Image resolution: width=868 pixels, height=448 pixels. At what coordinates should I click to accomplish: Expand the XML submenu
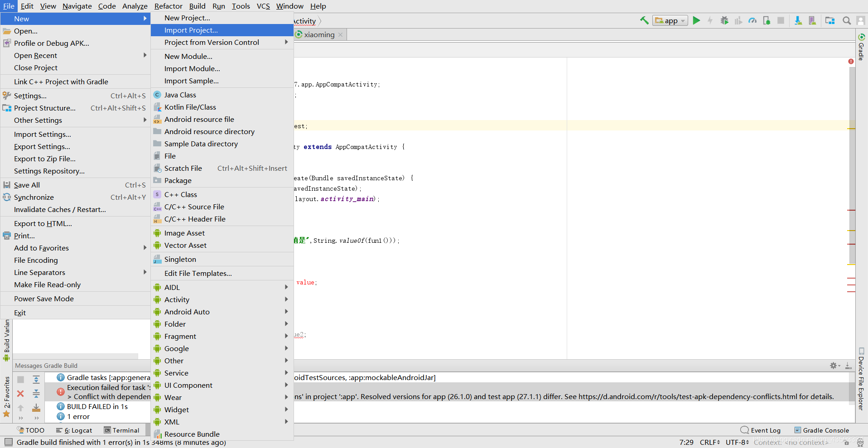(222, 422)
